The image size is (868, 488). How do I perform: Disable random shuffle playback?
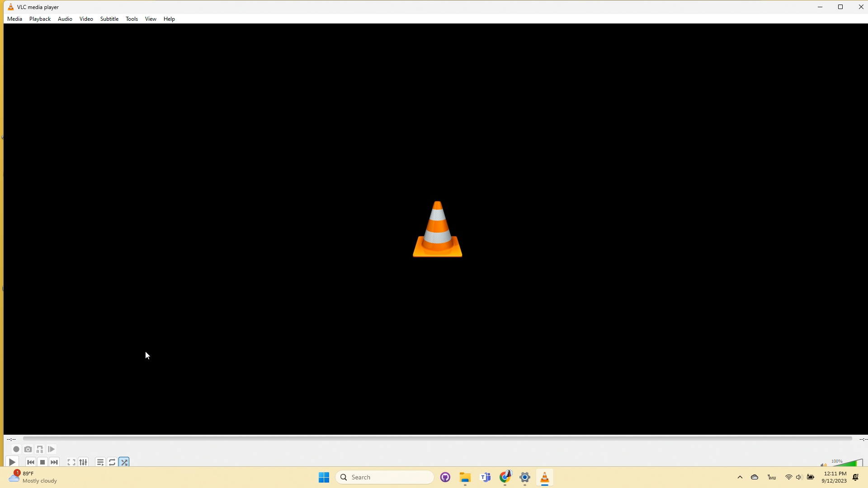click(x=124, y=462)
